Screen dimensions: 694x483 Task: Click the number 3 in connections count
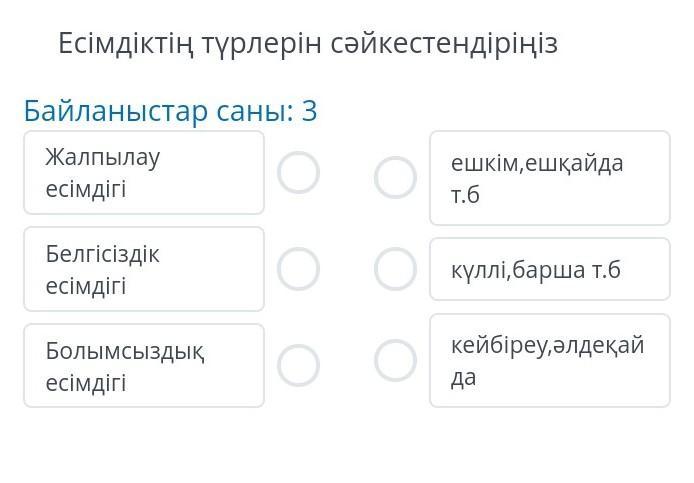point(309,111)
